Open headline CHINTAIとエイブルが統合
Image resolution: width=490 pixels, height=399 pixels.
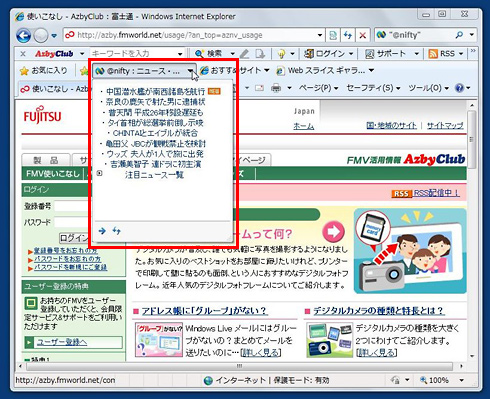tap(155, 133)
